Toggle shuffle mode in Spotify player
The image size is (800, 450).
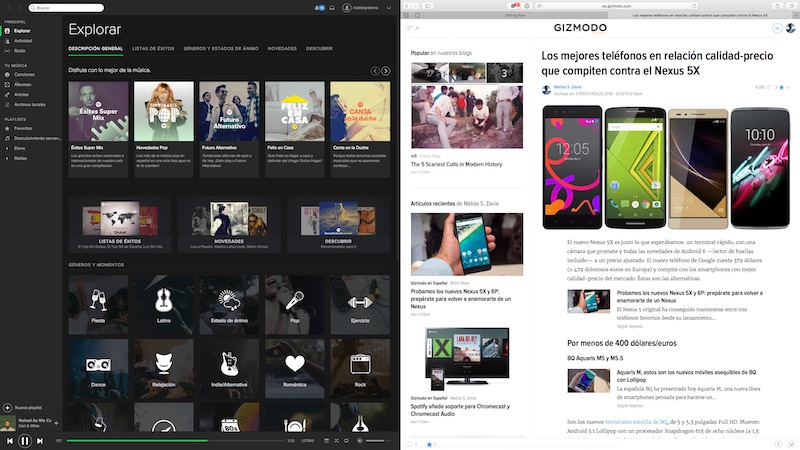coord(336,440)
